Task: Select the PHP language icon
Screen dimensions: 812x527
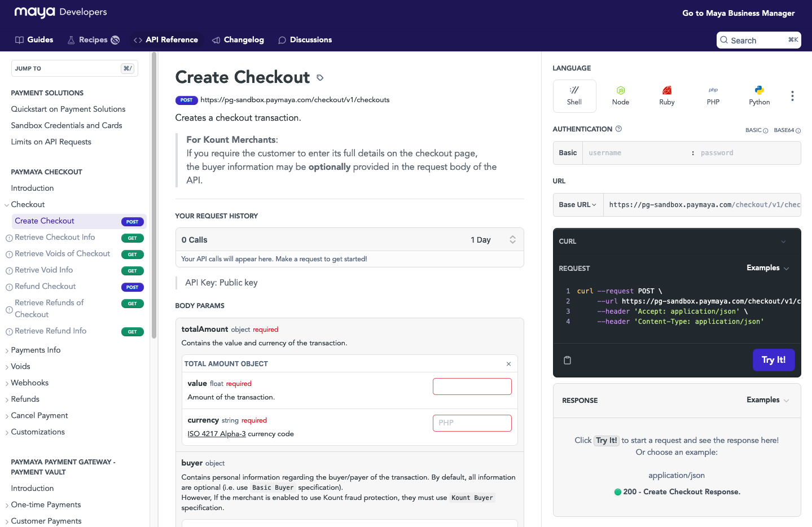Action: [x=713, y=96]
